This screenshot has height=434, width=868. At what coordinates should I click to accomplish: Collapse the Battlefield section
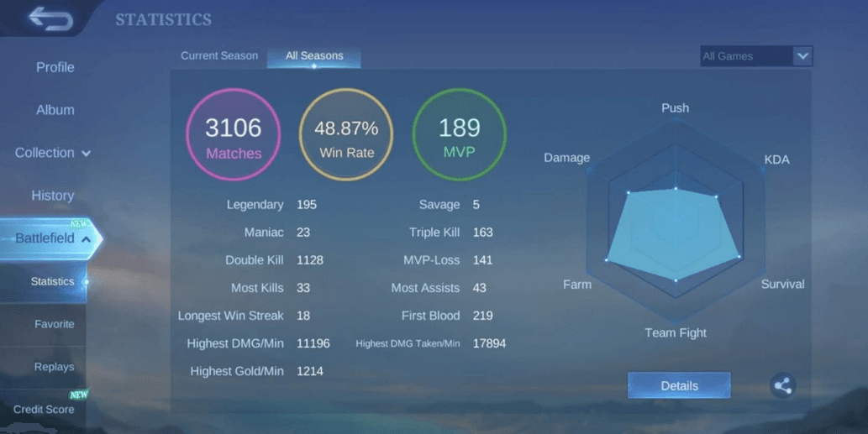(87, 239)
